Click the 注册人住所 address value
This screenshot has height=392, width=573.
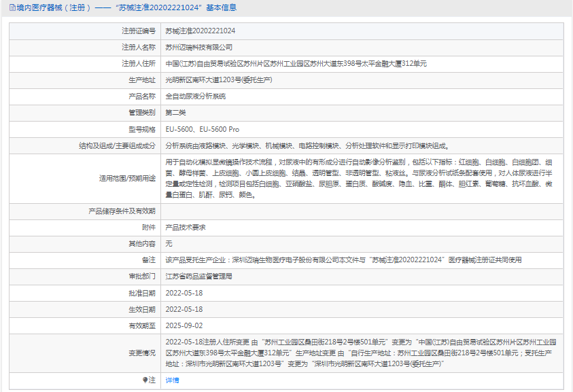pos(296,64)
